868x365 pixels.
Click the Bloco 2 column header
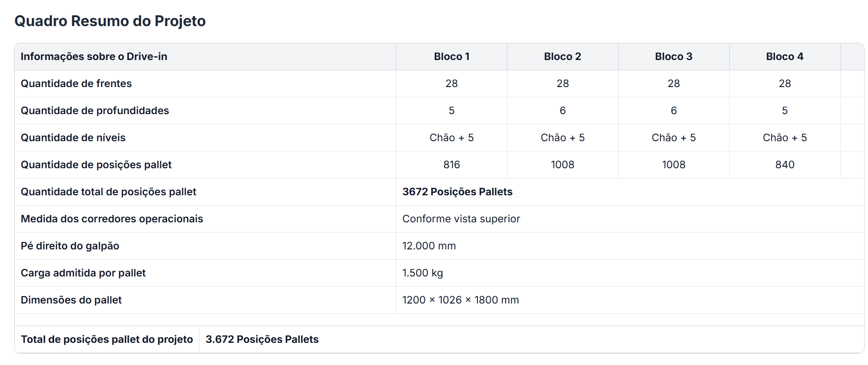pyautogui.click(x=562, y=57)
